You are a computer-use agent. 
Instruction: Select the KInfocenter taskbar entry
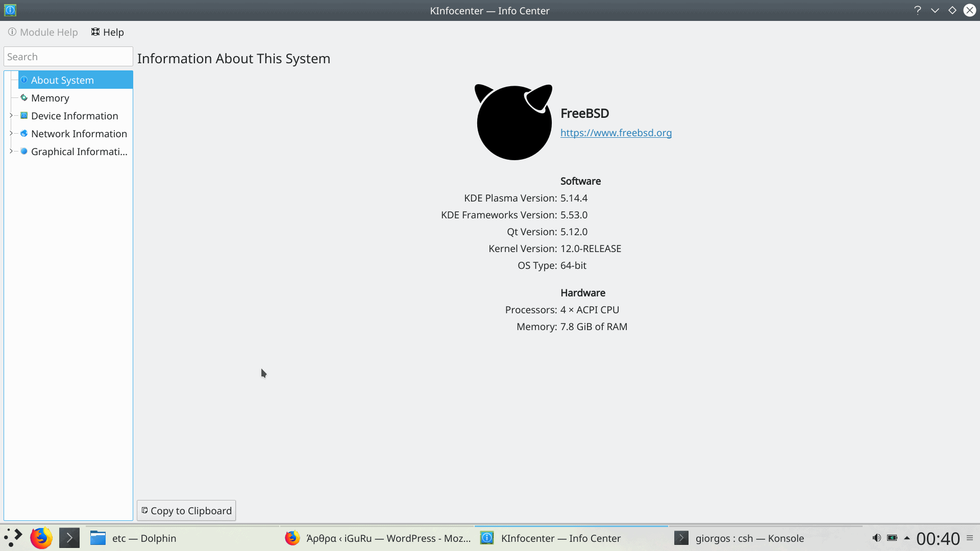point(571,538)
